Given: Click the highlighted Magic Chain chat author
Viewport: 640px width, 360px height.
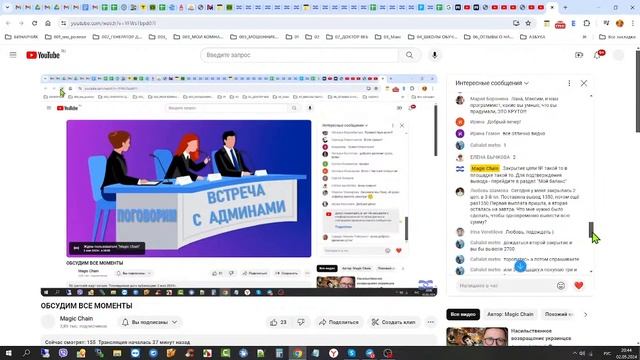Looking at the screenshot, I should [x=484, y=168].
